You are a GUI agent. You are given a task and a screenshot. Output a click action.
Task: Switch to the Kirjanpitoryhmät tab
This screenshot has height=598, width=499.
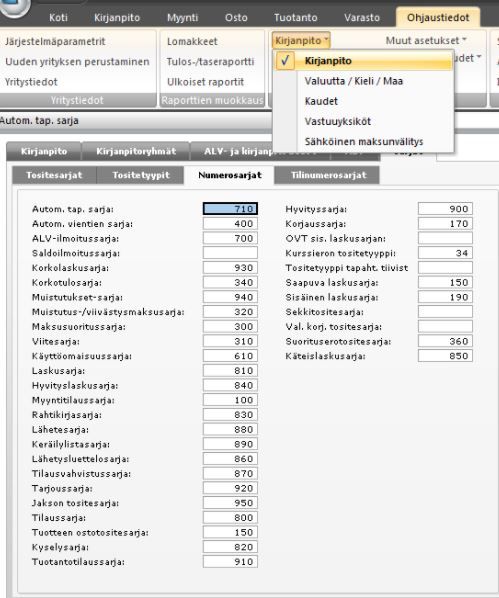point(136,151)
